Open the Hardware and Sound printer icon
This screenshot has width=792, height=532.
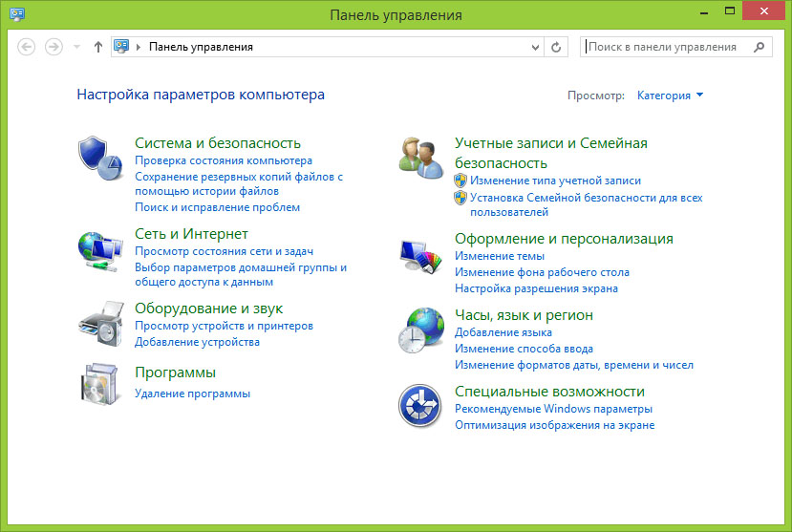pyautogui.click(x=101, y=324)
